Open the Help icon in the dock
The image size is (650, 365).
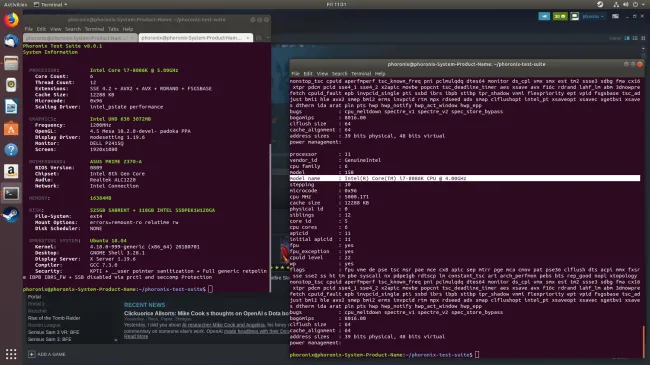point(11,150)
